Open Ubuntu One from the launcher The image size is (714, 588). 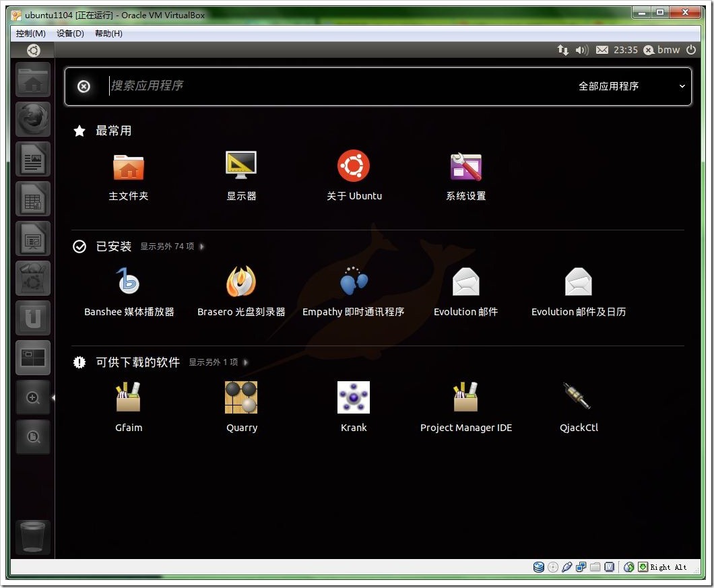coord(33,317)
